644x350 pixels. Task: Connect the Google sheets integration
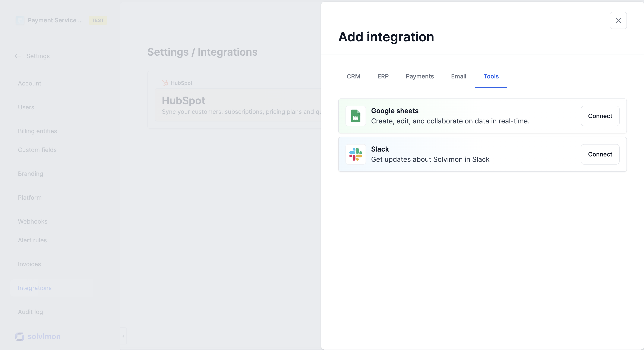coord(600,116)
